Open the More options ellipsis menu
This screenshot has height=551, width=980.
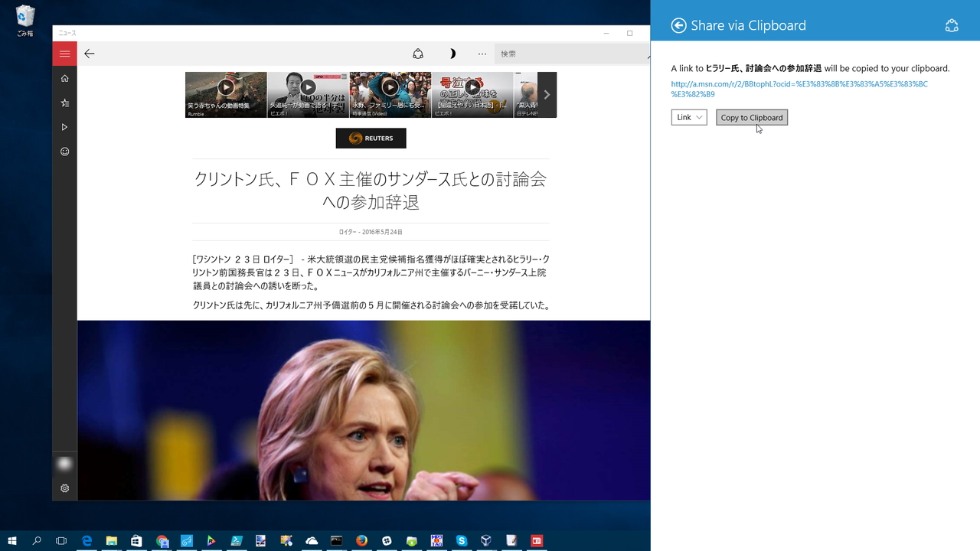pyautogui.click(x=482, y=54)
